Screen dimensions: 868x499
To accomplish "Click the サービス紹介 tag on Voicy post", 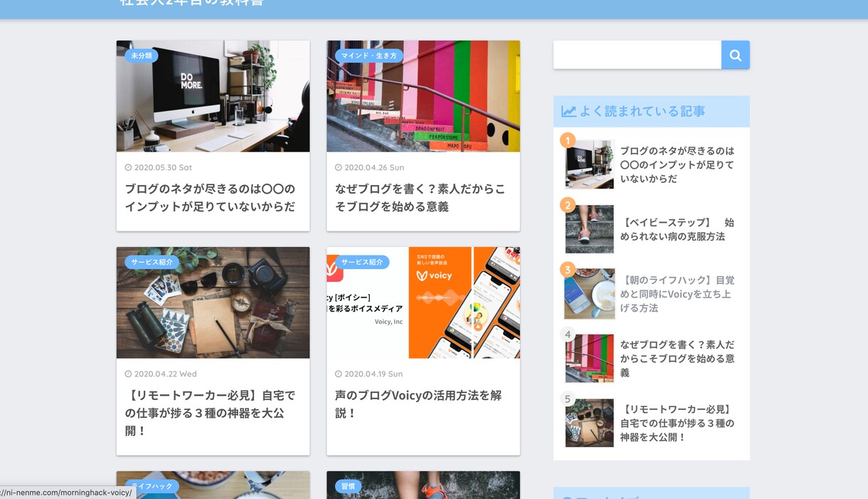I will pyautogui.click(x=362, y=262).
